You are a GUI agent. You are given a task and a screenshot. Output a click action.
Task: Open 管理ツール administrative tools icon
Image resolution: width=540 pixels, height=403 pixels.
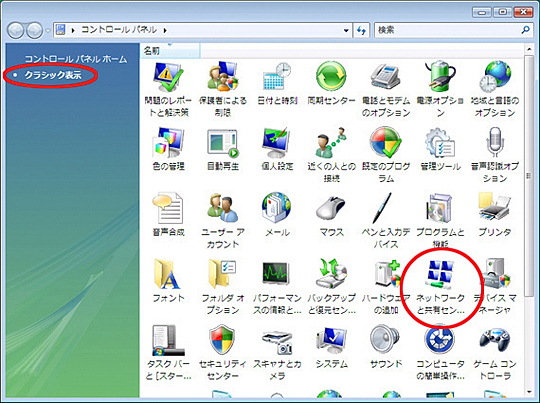click(x=440, y=143)
